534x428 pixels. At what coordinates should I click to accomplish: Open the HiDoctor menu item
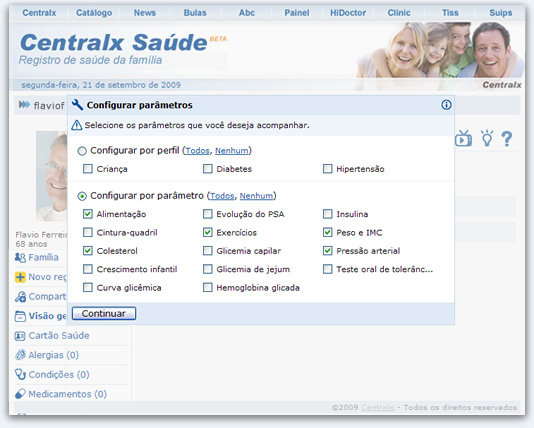(348, 13)
